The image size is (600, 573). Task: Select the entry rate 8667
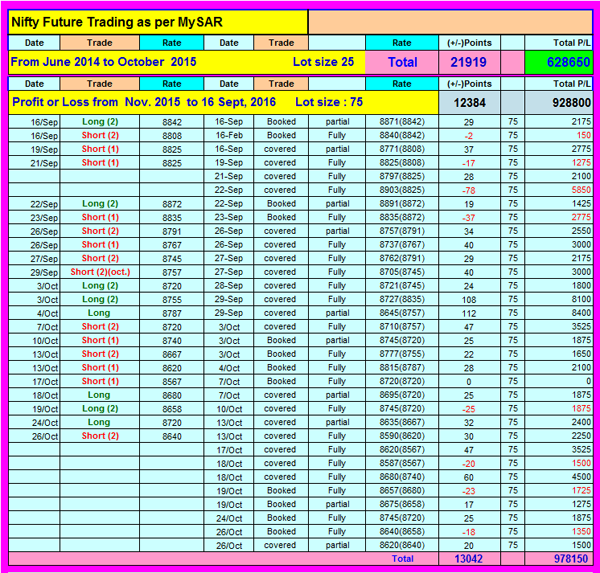[172, 355]
